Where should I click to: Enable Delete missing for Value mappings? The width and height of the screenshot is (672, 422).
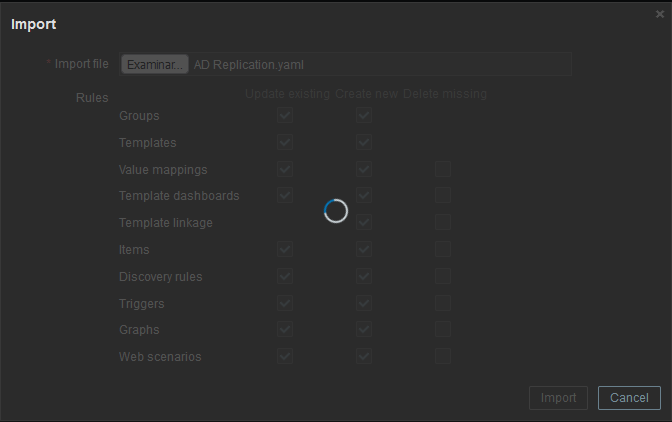(x=443, y=170)
